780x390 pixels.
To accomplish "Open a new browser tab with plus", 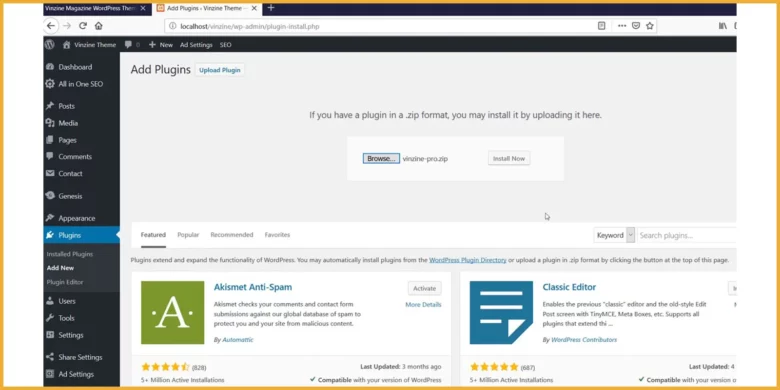I will pyautogui.click(x=271, y=8).
